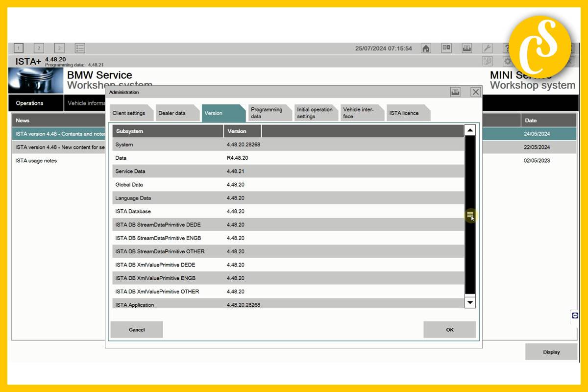The width and height of the screenshot is (588, 392).
Task: Open the operations list icon in the toolbar
Action: (80, 48)
